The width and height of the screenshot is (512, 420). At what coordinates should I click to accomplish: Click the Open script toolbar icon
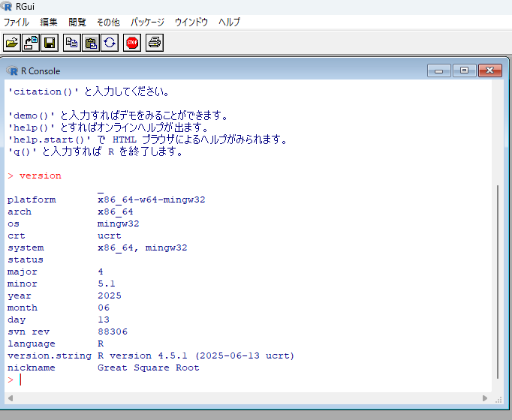(x=12, y=43)
